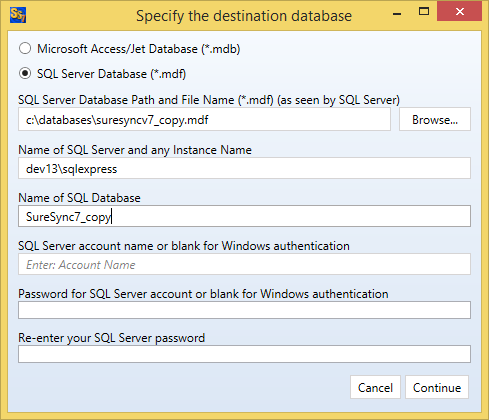
Task: Maximize the dialog window
Action: 424,12
